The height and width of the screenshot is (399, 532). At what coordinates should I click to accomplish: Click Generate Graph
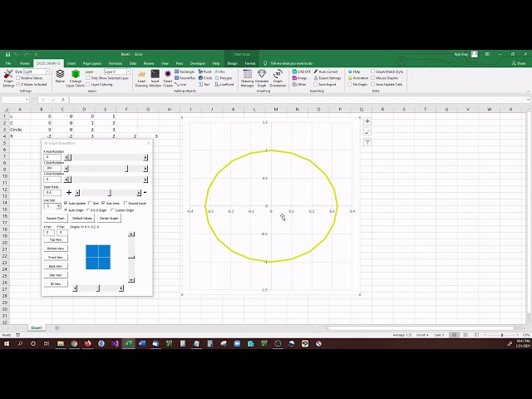[x=262, y=78]
